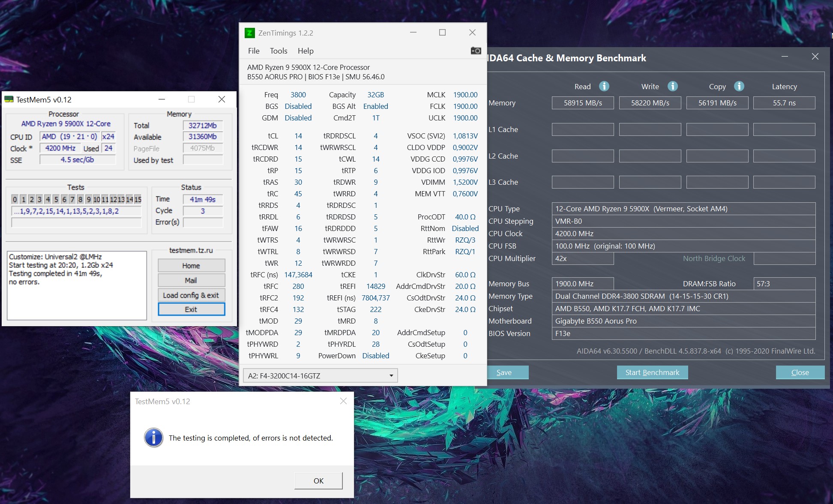Click the Memory Read result field

(x=583, y=103)
